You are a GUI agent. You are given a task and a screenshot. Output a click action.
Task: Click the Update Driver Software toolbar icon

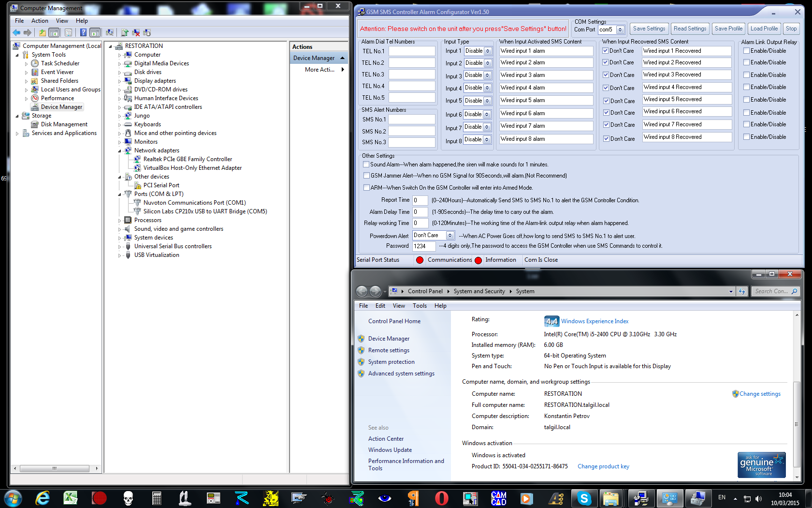pos(125,32)
